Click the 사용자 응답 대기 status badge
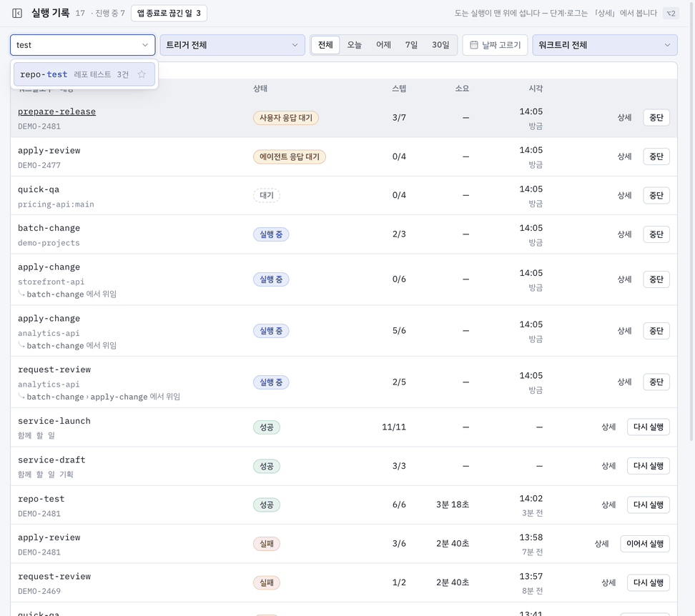This screenshot has height=616, width=695. [x=286, y=118]
